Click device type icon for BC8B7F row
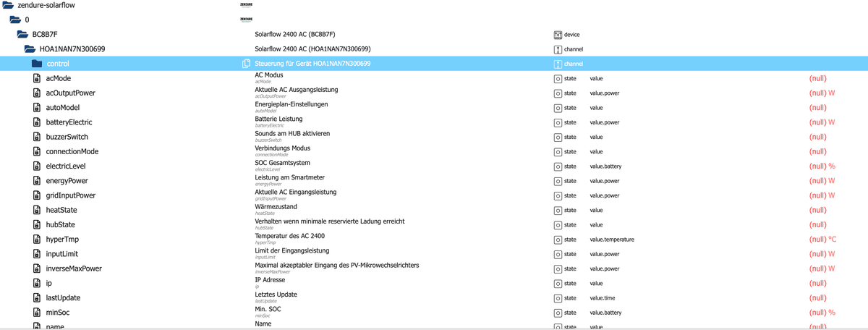 point(558,35)
